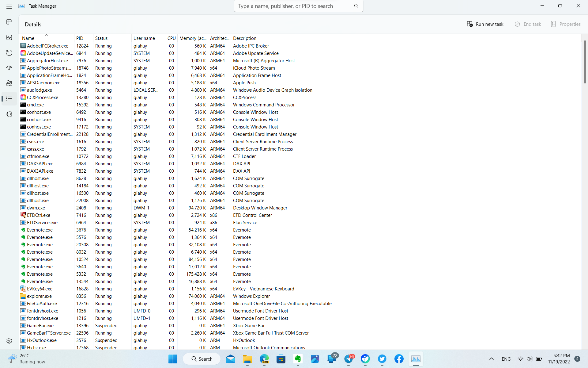Open weather widget on taskbar
The image size is (588, 368).
26,359
